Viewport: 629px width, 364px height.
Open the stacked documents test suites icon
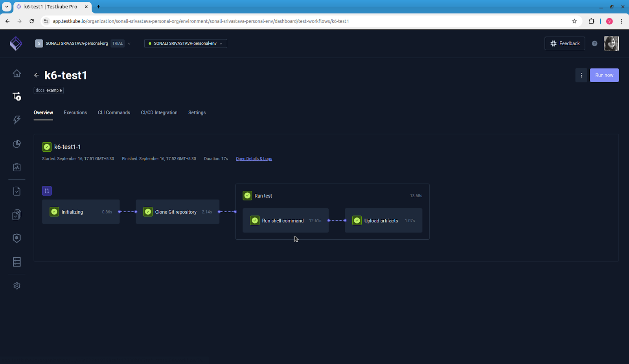pos(17,215)
